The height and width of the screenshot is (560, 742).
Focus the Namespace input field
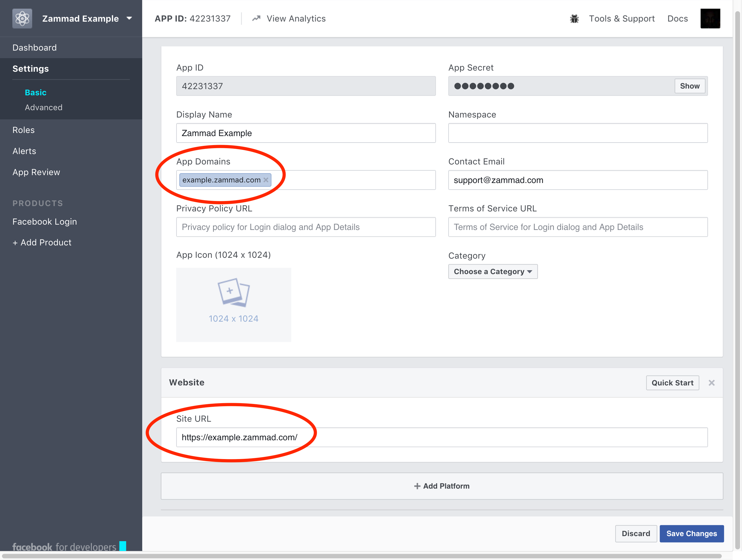pos(578,133)
